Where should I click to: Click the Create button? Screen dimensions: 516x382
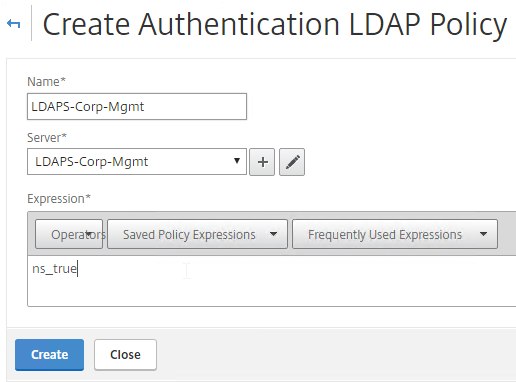click(x=49, y=355)
